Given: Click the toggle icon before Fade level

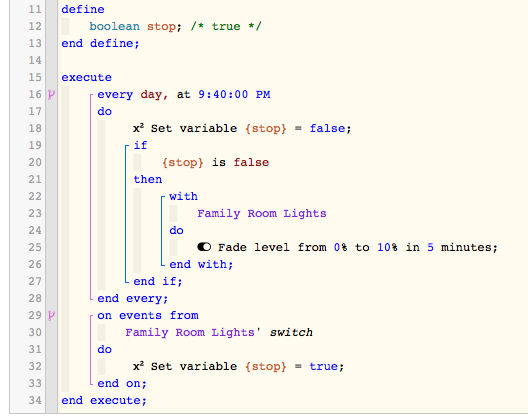Looking at the screenshot, I should [204, 247].
